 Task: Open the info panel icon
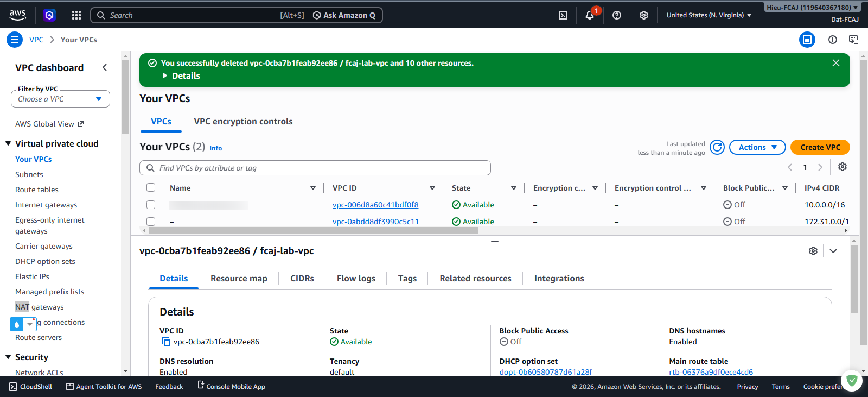pyautogui.click(x=833, y=40)
